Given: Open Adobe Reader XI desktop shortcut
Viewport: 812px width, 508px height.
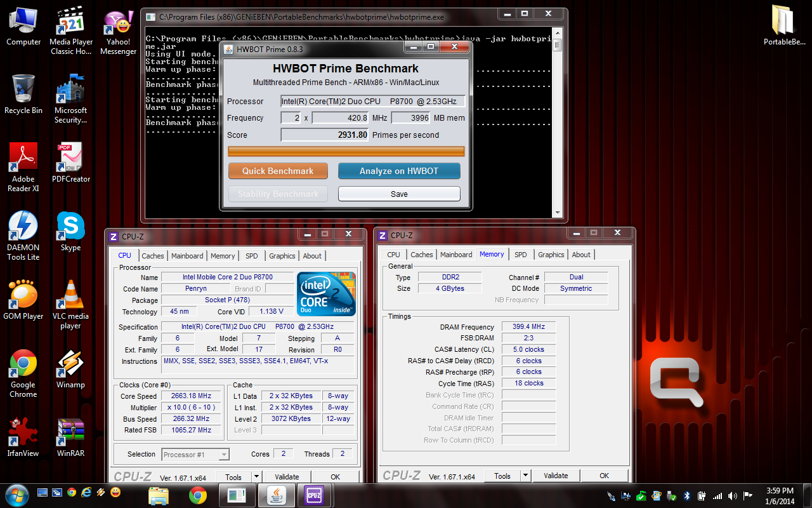Looking at the screenshot, I should (23, 167).
